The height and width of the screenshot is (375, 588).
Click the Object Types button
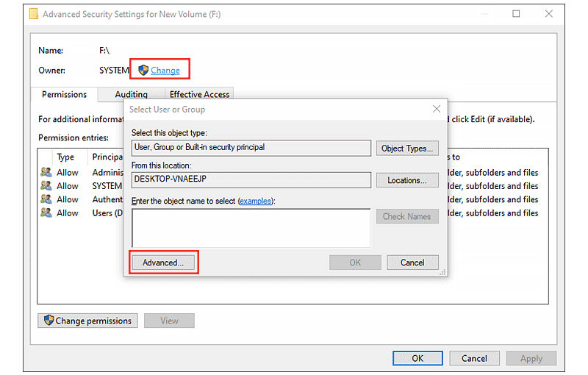pos(407,149)
